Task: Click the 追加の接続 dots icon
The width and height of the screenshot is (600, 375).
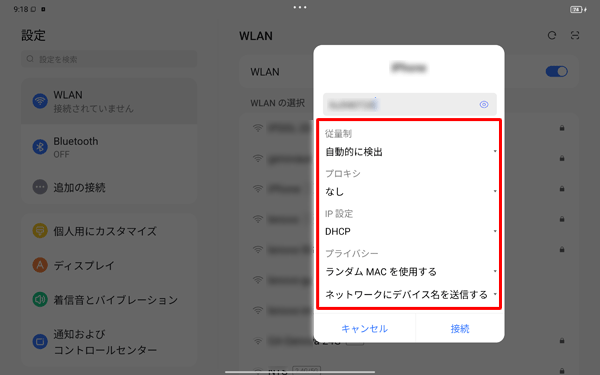Action: [x=40, y=187]
